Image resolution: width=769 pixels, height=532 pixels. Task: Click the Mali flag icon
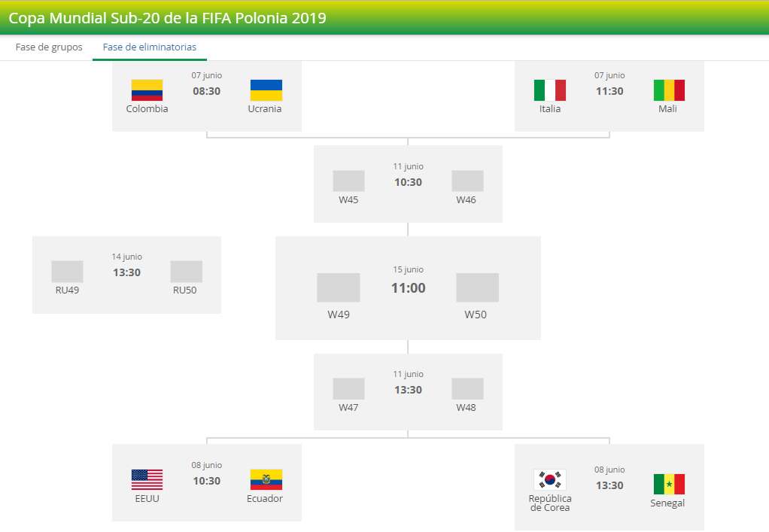coord(669,90)
